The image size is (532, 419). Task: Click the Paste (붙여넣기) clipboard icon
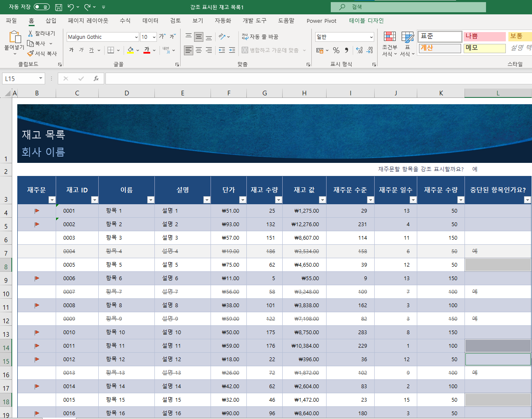click(14, 38)
